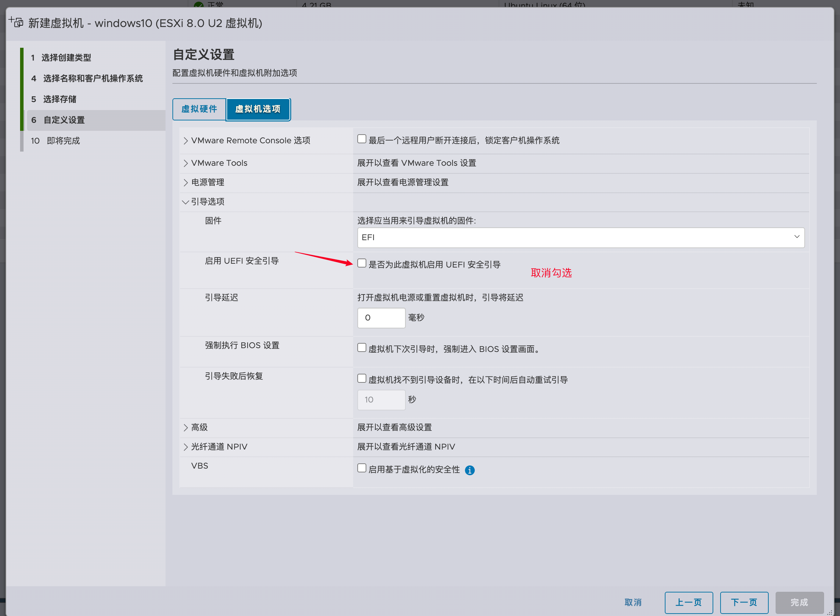840x616 pixels.
Task: Enable force BIOS setup on next boot
Action: 361,348
